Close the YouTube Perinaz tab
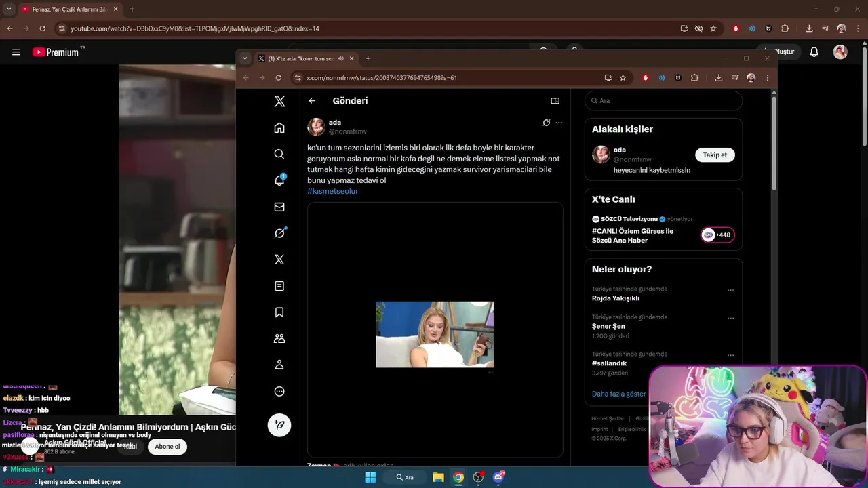 tap(115, 9)
